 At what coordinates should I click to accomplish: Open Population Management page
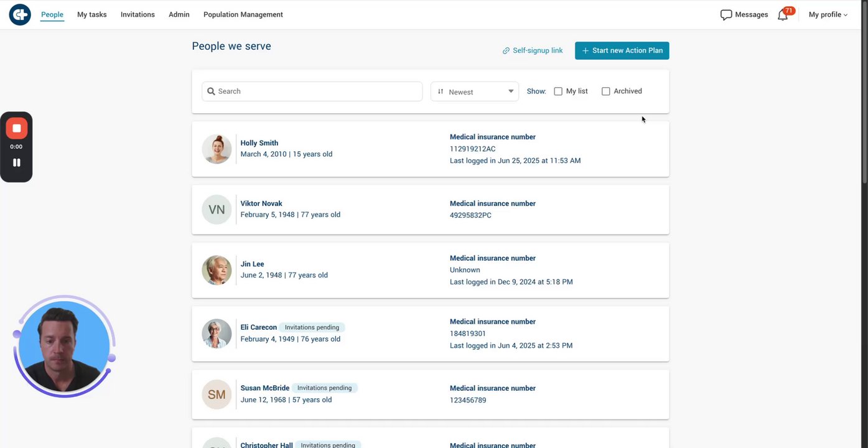243,15
